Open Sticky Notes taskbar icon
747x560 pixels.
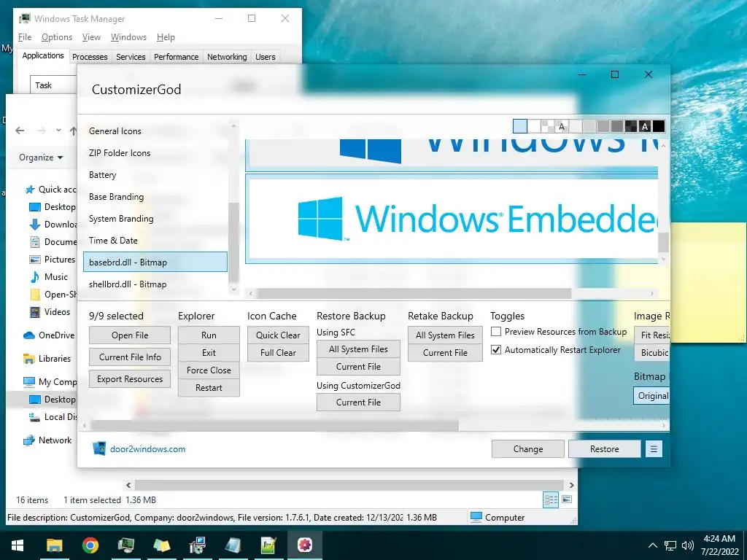[161, 545]
